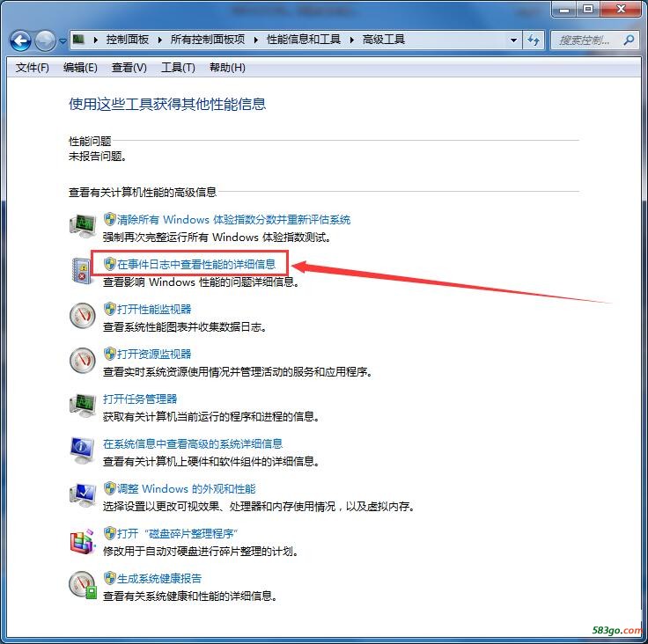Click the gauge icon beside 打开资源监视器

coord(82,360)
